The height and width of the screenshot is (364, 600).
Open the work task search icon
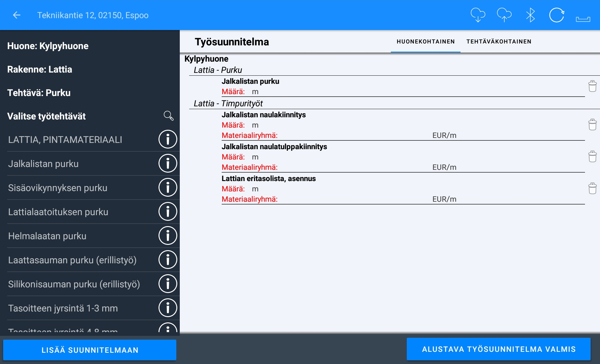point(169,116)
